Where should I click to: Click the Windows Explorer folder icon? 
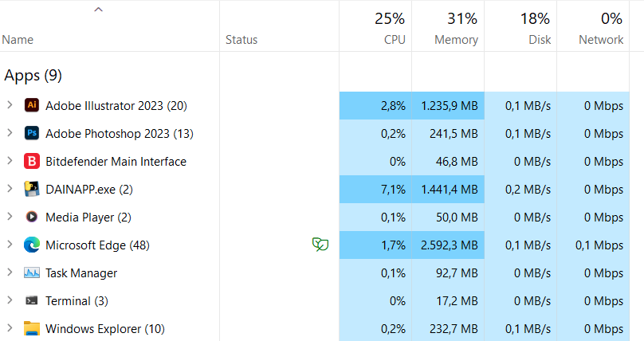(x=32, y=328)
